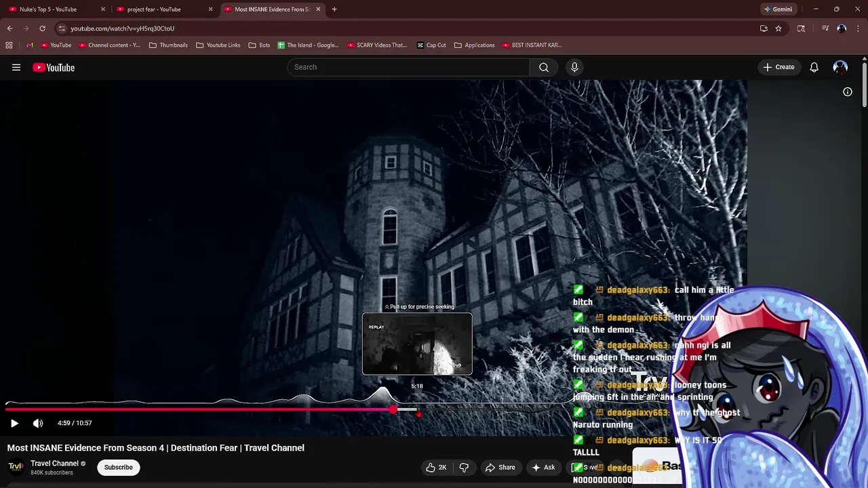Close the project fear tab
This screenshot has height=488, width=868.
pos(210,9)
